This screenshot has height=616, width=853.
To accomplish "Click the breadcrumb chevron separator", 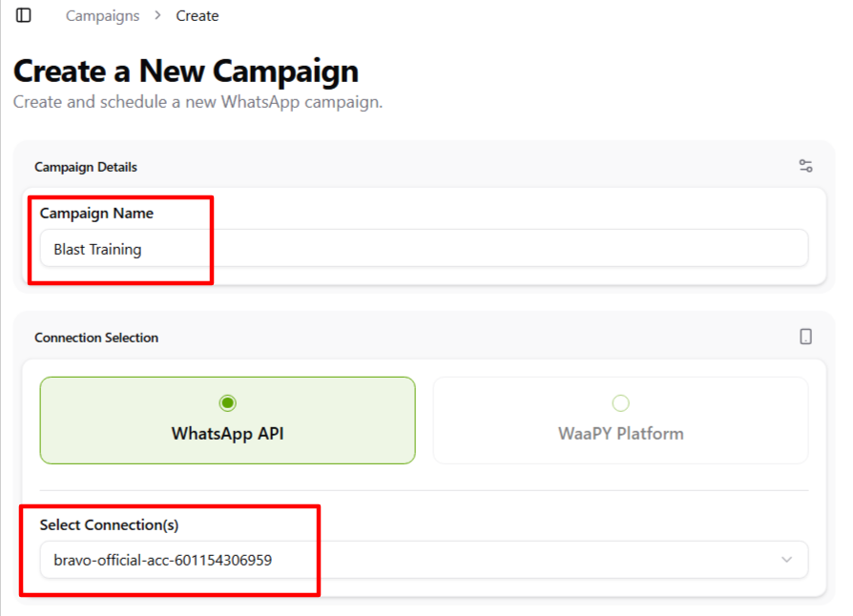I will click(x=157, y=15).
